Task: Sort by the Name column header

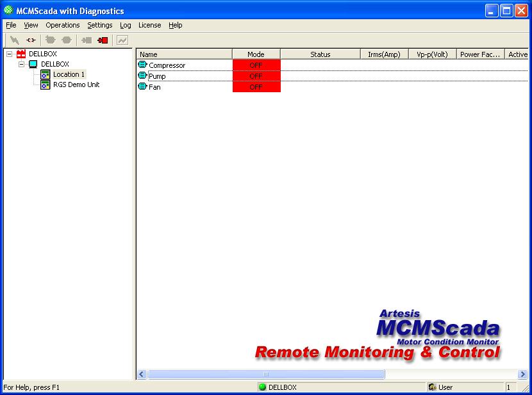Action: [184, 54]
